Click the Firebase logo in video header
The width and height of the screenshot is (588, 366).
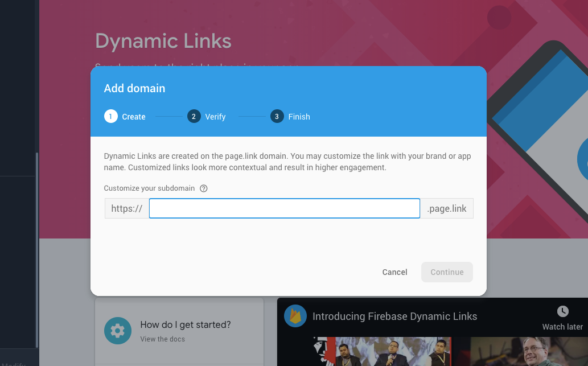coord(295,316)
